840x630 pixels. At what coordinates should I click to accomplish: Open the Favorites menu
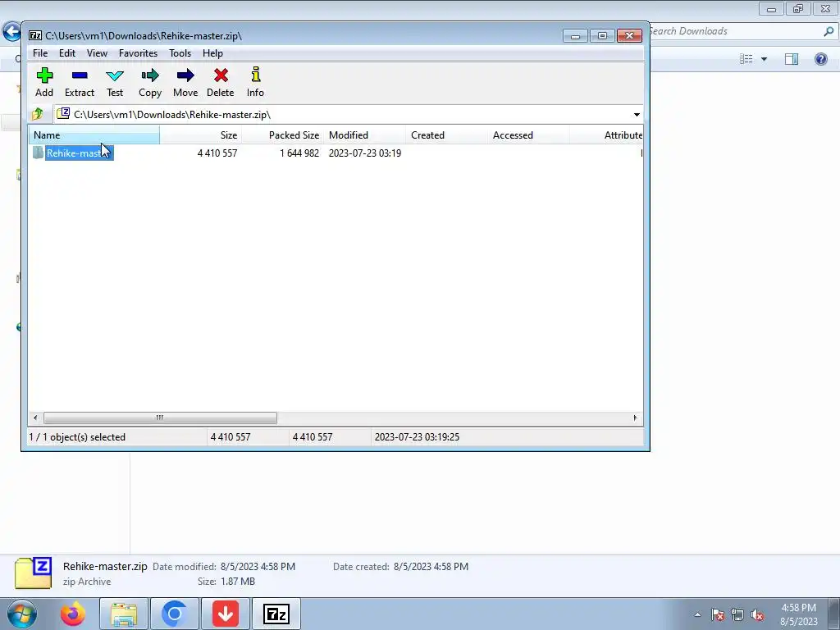pyautogui.click(x=138, y=53)
